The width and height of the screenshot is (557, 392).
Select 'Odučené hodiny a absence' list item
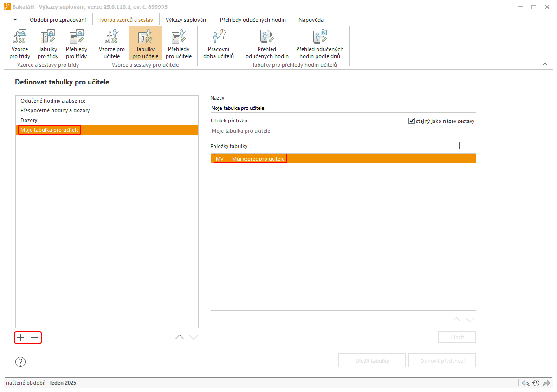pyautogui.click(x=107, y=101)
